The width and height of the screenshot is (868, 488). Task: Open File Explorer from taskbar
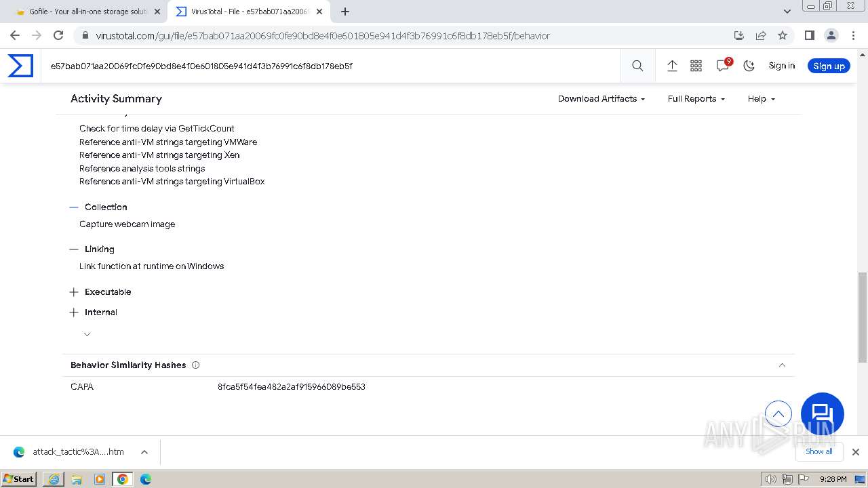point(77,479)
